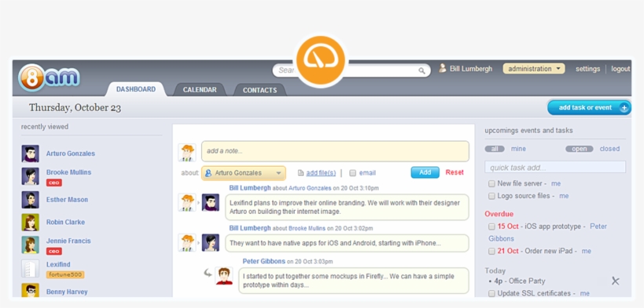This screenshot has height=308, width=644.
Task: Click Arturo Gonzales avatar in recently viewed
Action: pos(31,153)
